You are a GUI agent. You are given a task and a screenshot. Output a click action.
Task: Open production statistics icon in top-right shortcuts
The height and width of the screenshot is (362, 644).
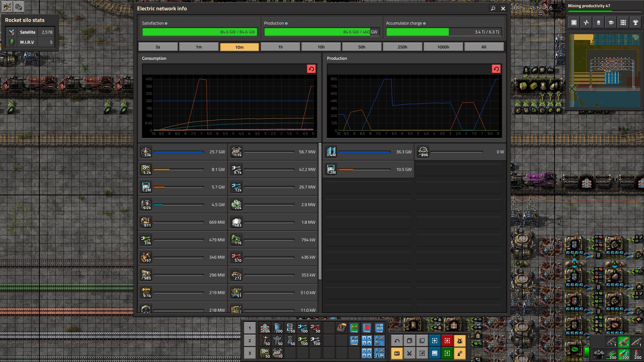[x=586, y=23]
